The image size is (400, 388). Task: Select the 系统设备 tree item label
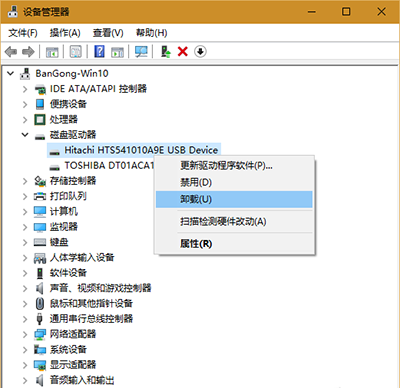point(68,350)
